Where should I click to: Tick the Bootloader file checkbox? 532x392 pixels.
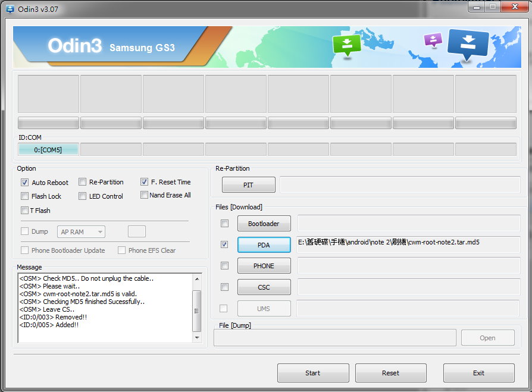click(x=224, y=224)
